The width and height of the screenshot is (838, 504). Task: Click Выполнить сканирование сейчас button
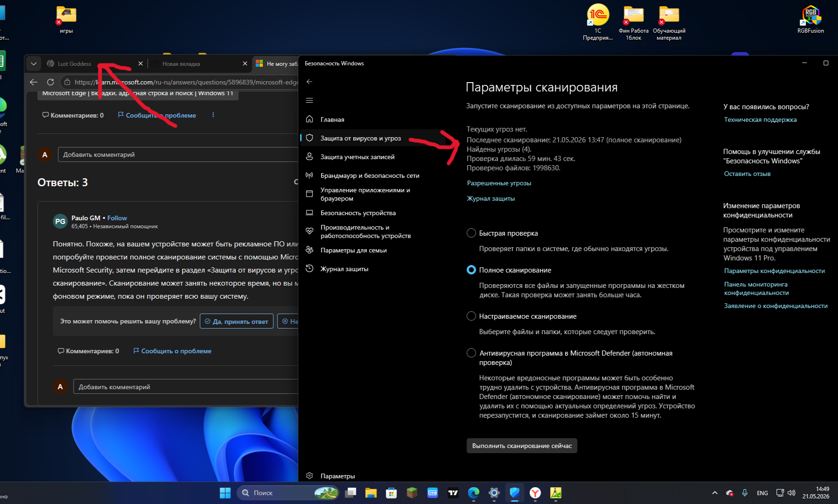pos(522,446)
